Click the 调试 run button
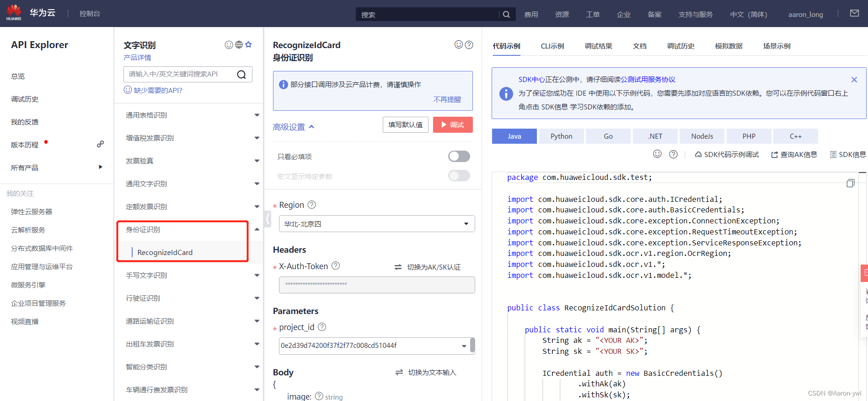868x401 pixels. click(453, 125)
